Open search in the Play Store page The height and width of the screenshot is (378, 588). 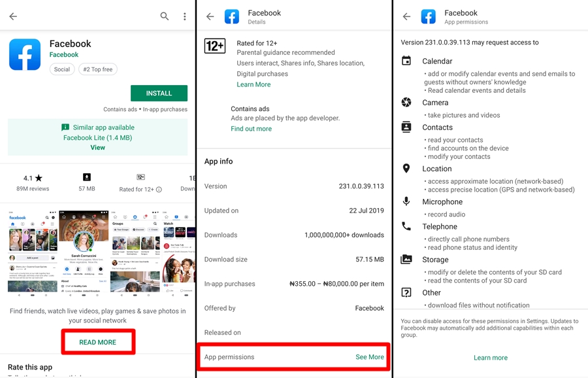click(164, 16)
